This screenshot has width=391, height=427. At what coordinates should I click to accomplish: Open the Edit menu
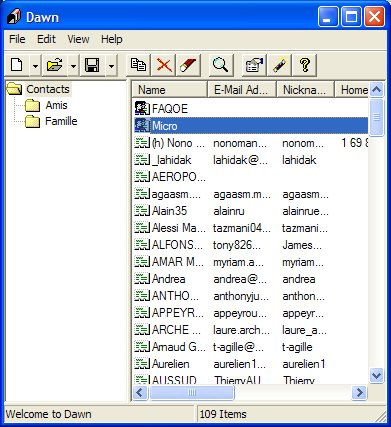click(46, 39)
